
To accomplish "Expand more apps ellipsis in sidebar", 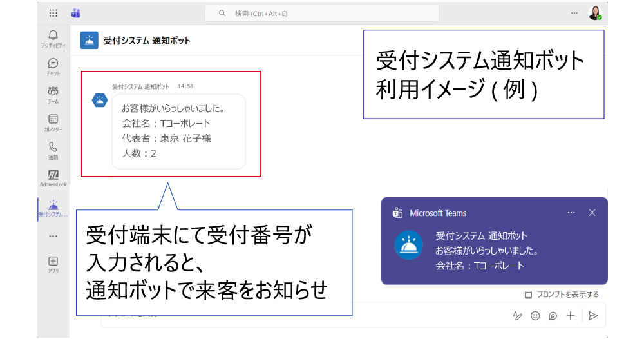I will (x=53, y=236).
